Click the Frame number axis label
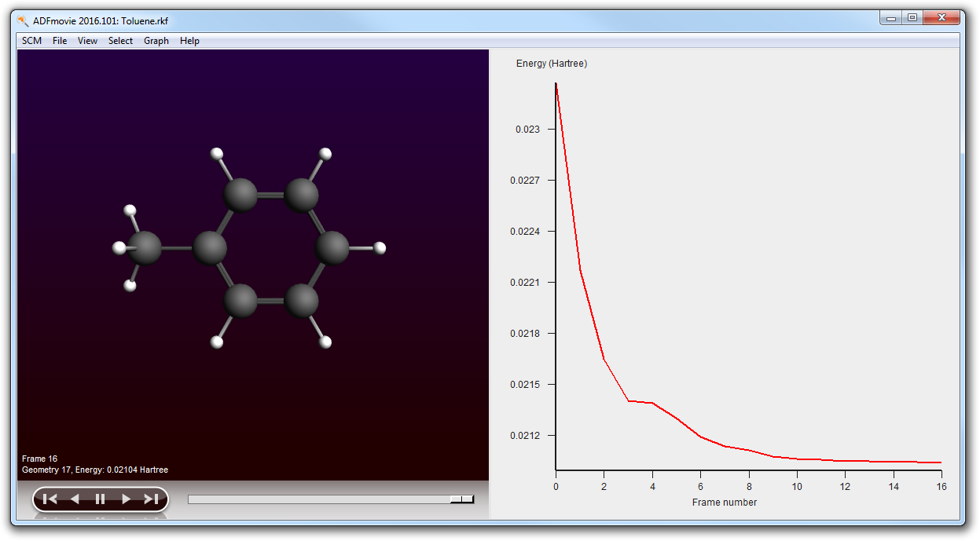 (725, 502)
